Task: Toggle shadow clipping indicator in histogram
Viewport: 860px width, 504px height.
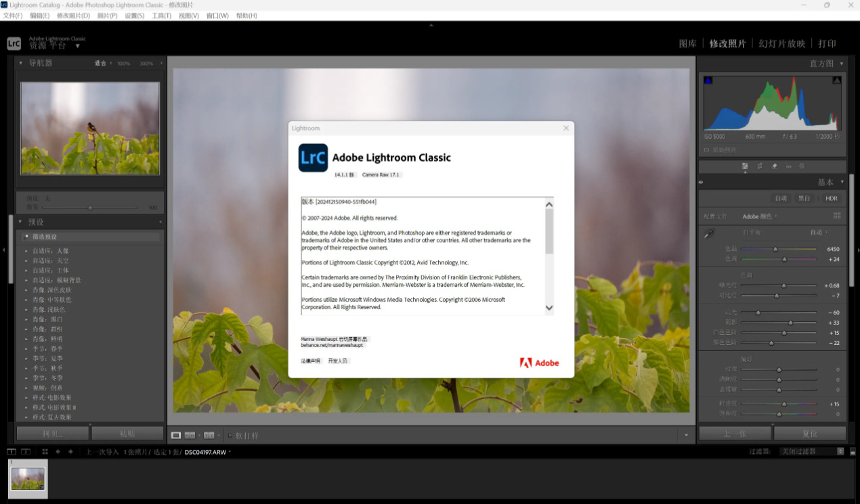Action: coord(708,81)
